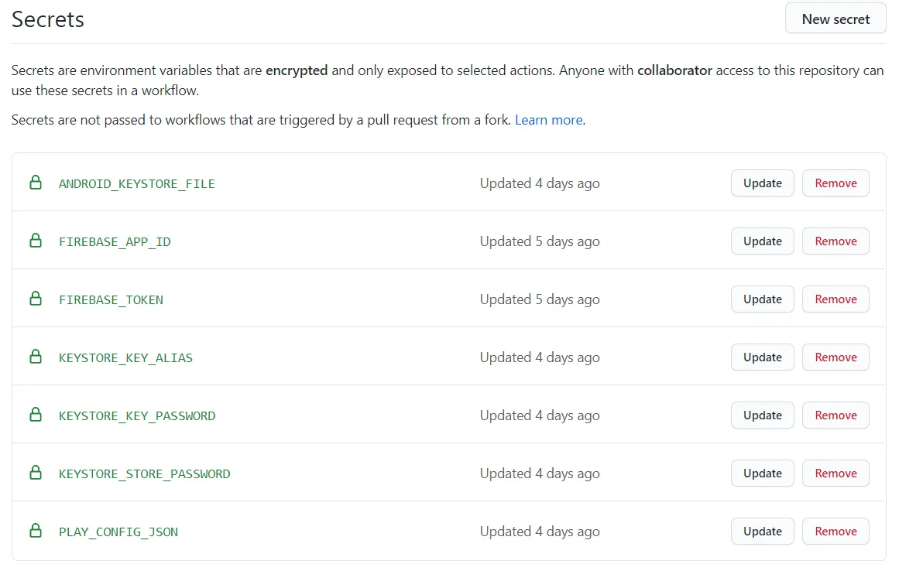Update the ANDROID_KEYSTORE_FILE secret
The image size is (923, 588).
pyautogui.click(x=762, y=183)
